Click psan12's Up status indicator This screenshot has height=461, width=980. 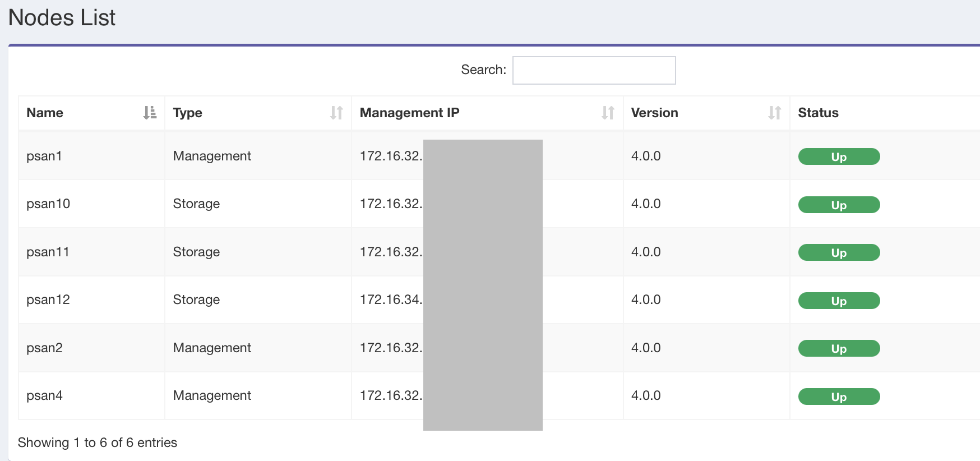click(x=839, y=301)
